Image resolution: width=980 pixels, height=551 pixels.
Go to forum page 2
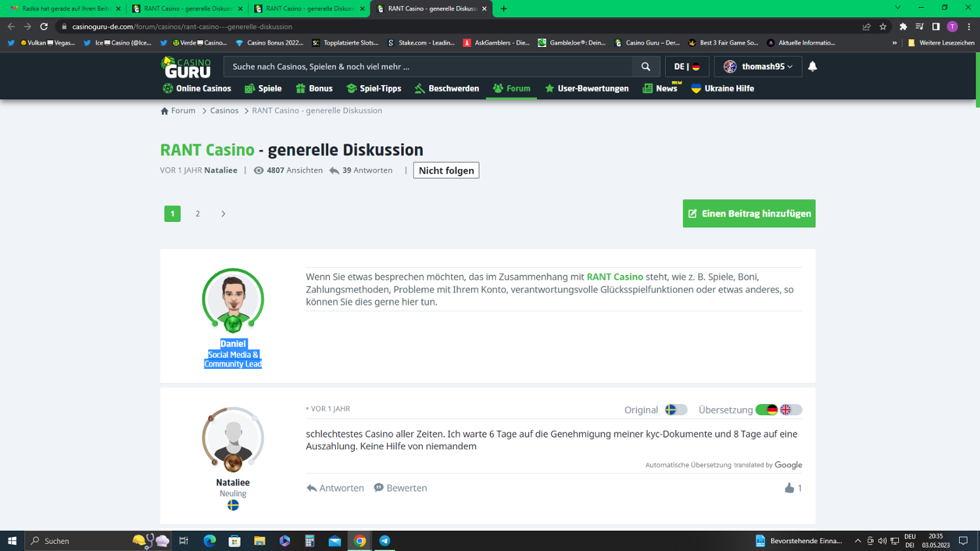198,213
